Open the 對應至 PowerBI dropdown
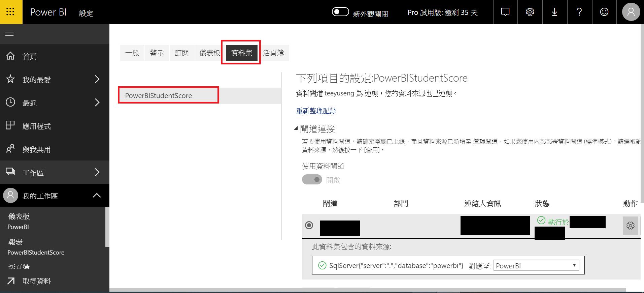Screen dimensions: 644x293 pos(536,266)
